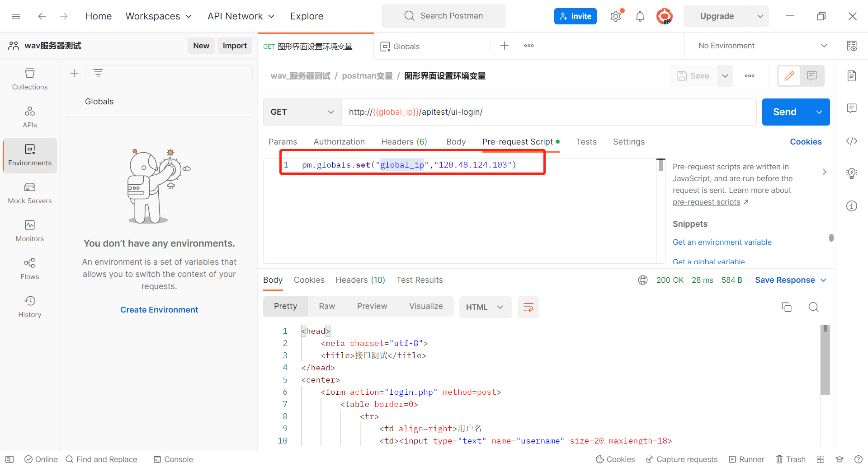Open the Globals tab
868x467 pixels.
[406, 47]
